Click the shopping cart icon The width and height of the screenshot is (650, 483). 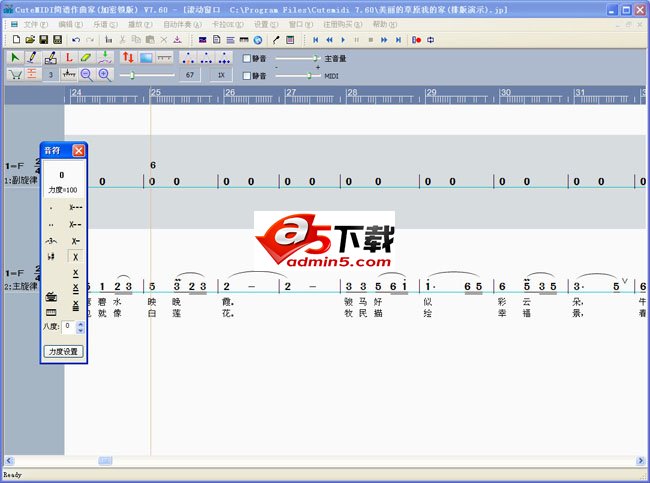(15, 75)
